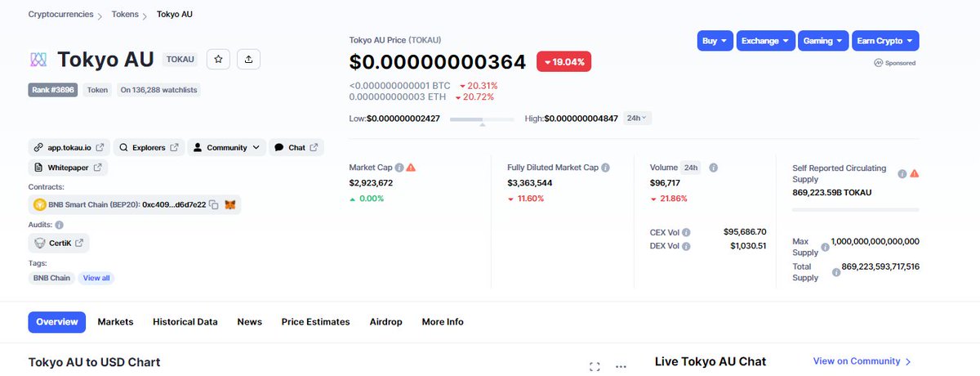This screenshot has height=376, width=980.
Task: Click the contract address 0xc409...d6d7e22
Action: (174, 204)
